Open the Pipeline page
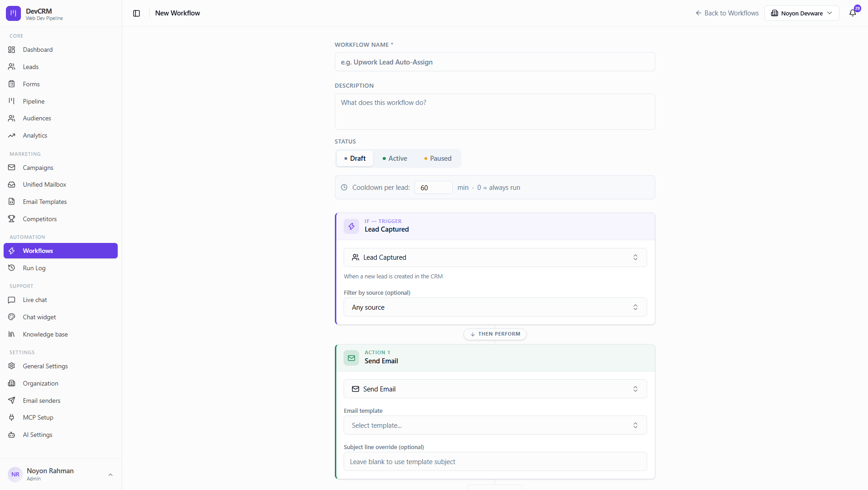 tap(61, 101)
